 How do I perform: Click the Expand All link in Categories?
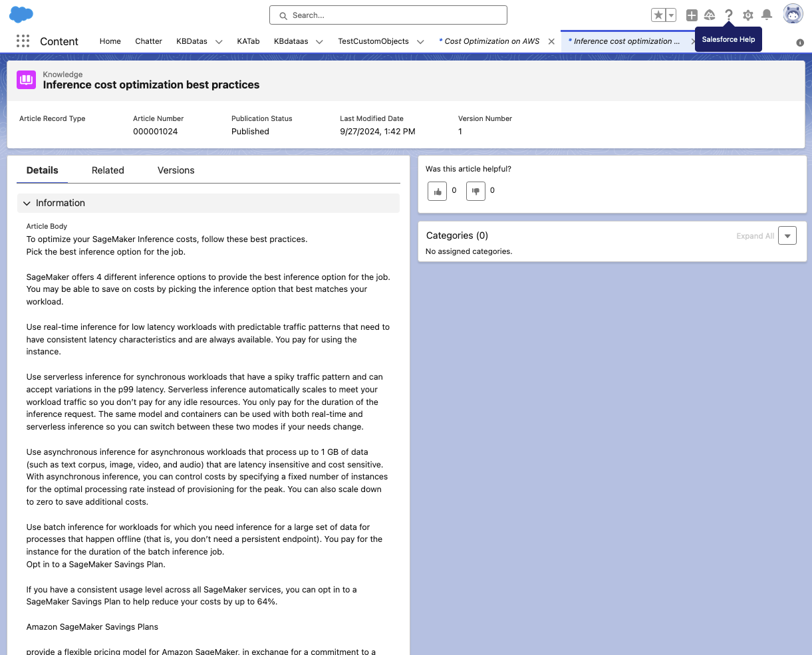(x=754, y=235)
